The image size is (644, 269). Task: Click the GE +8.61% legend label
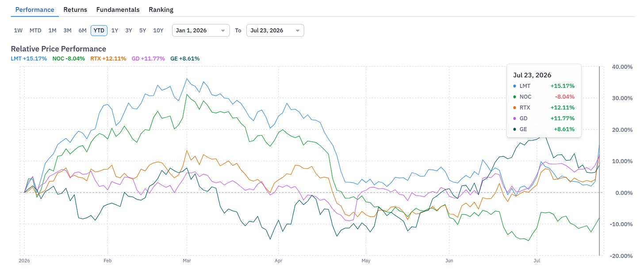click(x=185, y=58)
